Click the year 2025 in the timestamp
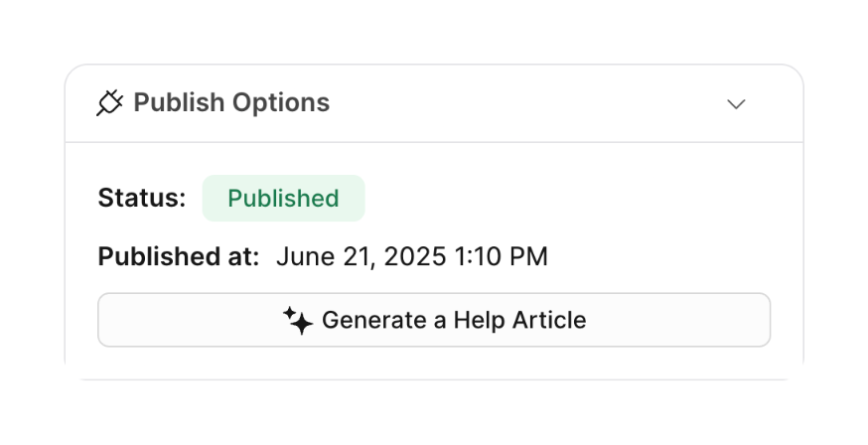Viewport: 868px width, 445px height. [x=416, y=257]
